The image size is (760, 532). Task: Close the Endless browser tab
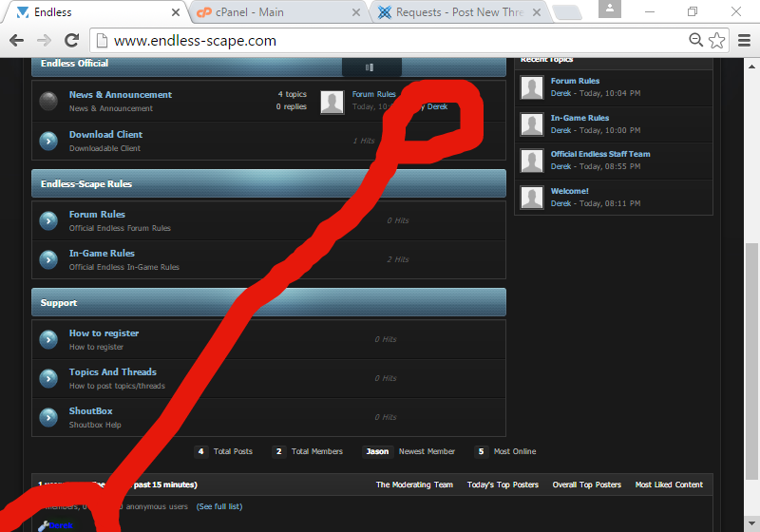click(x=176, y=12)
